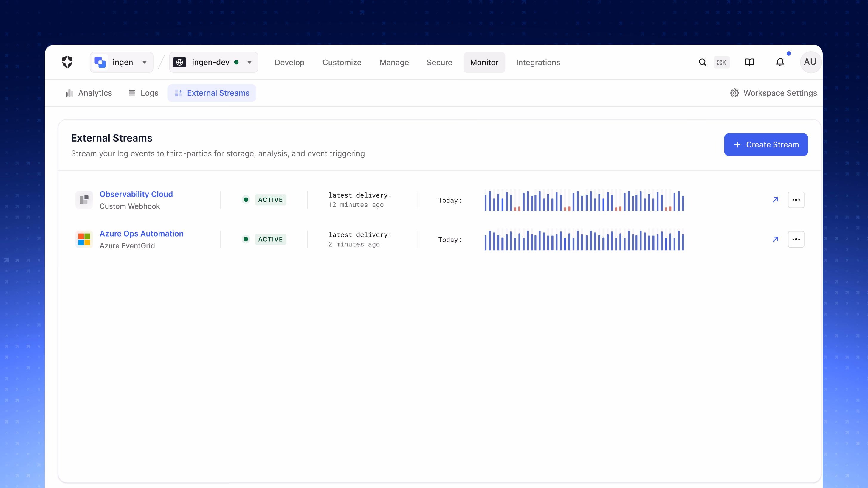Click the globe icon beside ingen-dev
This screenshot has height=488, width=868.
(x=180, y=62)
